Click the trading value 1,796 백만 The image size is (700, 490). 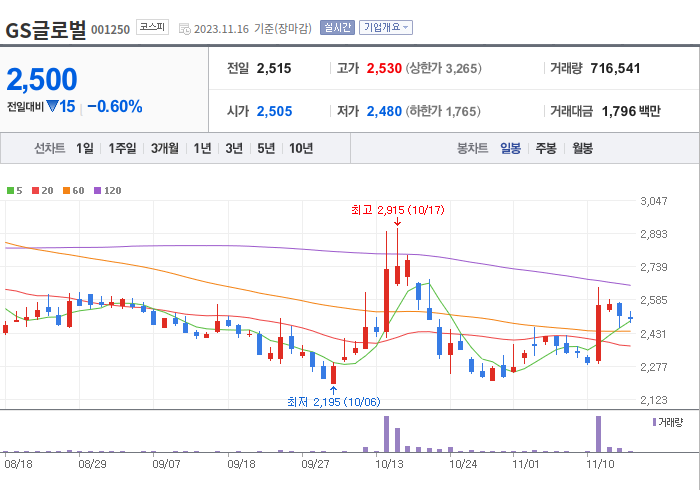tap(631, 111)
